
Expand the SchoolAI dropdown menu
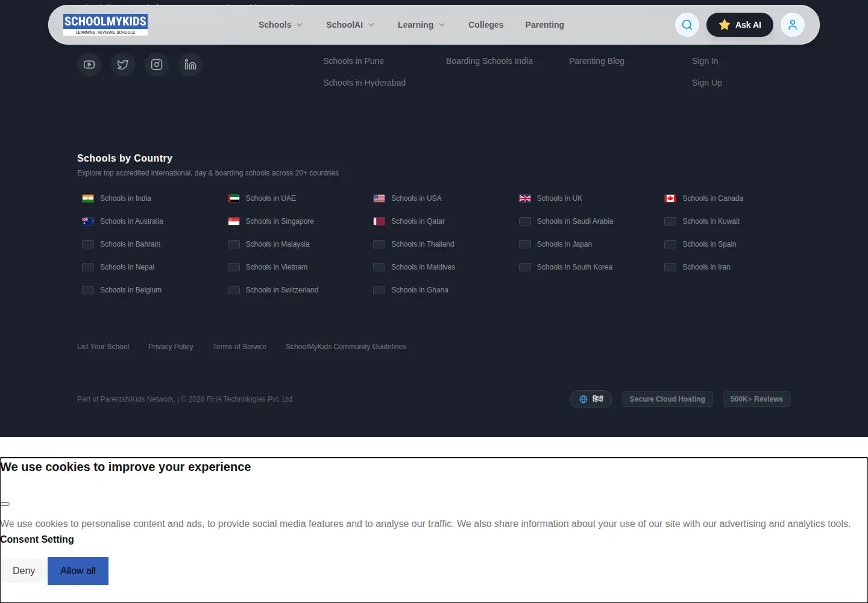351,25
